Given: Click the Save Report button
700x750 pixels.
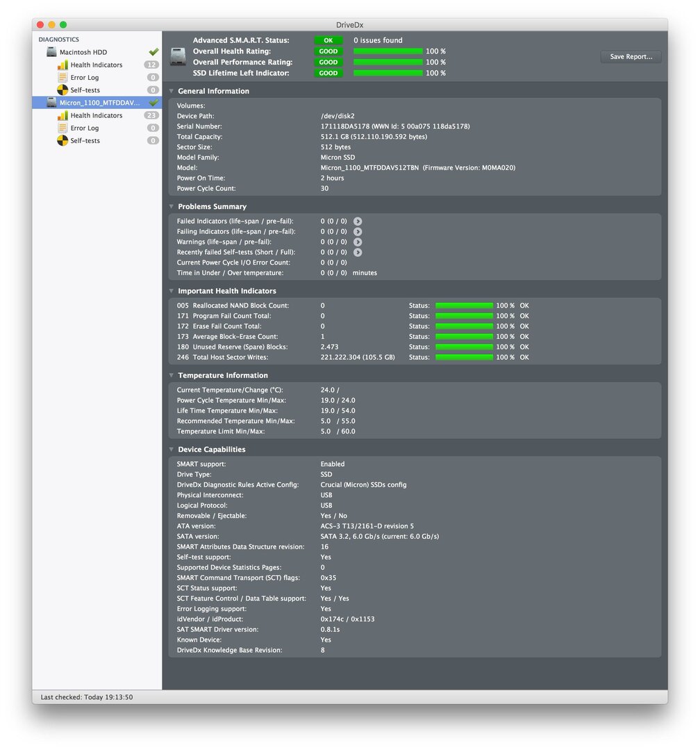Looking at the screenshot, I should (631, 56).
